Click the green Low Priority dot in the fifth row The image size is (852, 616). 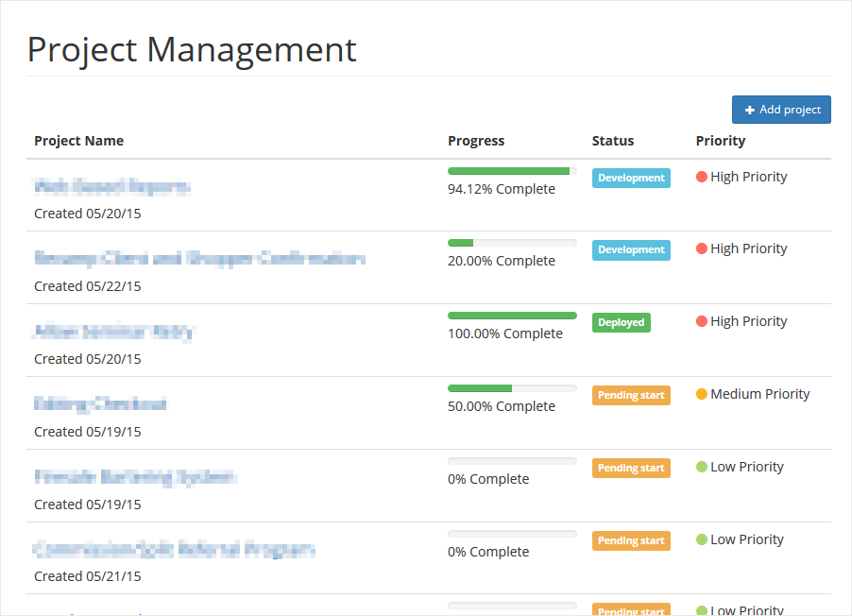pos(700,467)
